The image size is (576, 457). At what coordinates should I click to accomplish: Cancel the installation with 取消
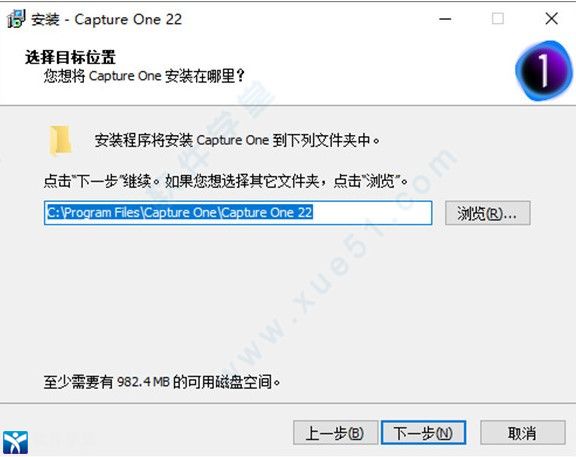pyautogui.click(x=522, y=433)
